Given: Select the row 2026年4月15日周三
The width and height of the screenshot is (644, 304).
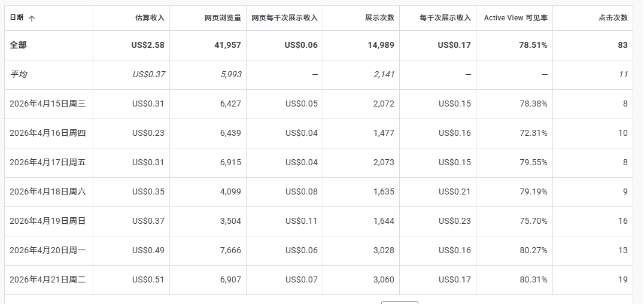Looking at the screenshot, I should [48, 104].
